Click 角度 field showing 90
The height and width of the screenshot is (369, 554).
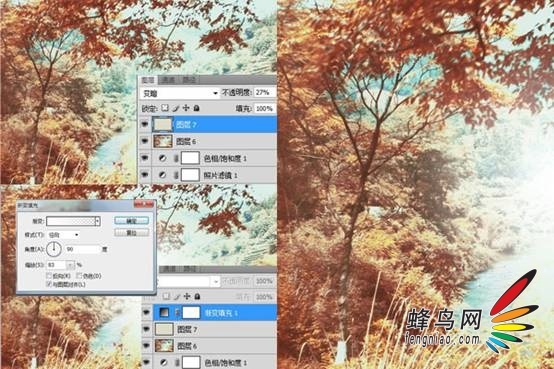82,249
